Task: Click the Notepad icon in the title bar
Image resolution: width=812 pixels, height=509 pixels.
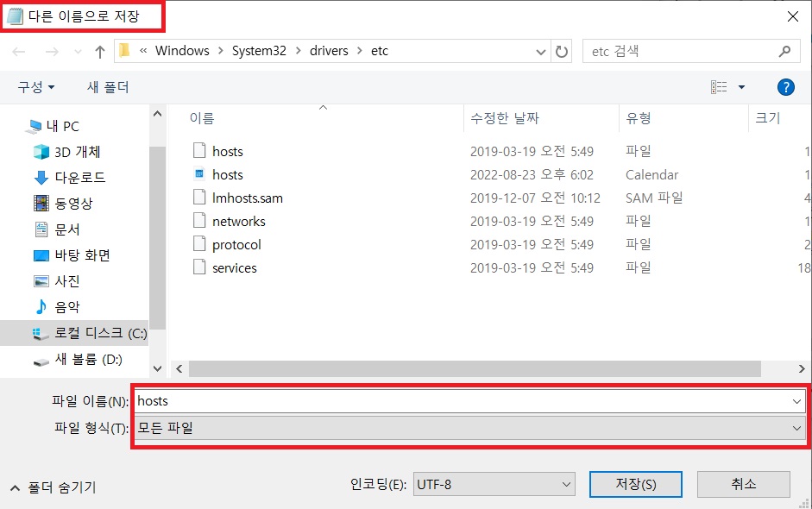Action: pyautogui.click(x=14, y=16)
